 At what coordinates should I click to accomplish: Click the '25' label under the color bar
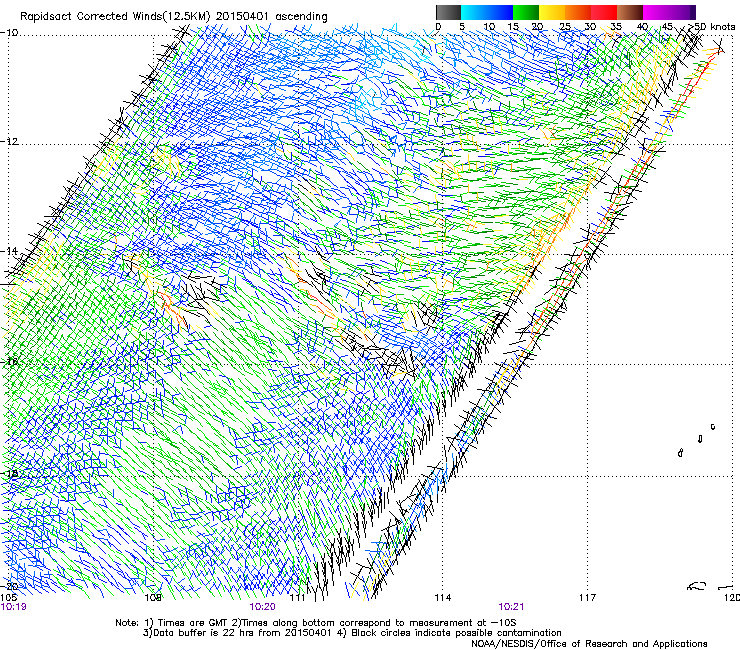pos(565,26)
